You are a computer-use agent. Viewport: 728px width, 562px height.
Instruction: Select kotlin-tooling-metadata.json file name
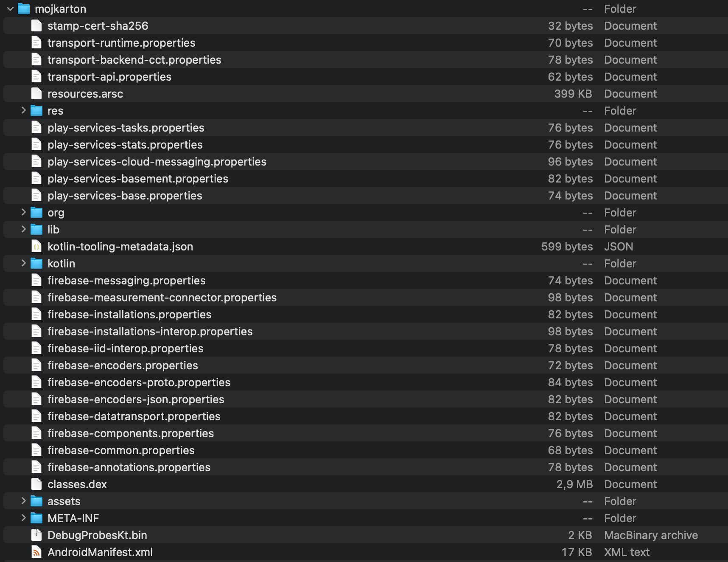pyautogui.click(x=120, y=247)
